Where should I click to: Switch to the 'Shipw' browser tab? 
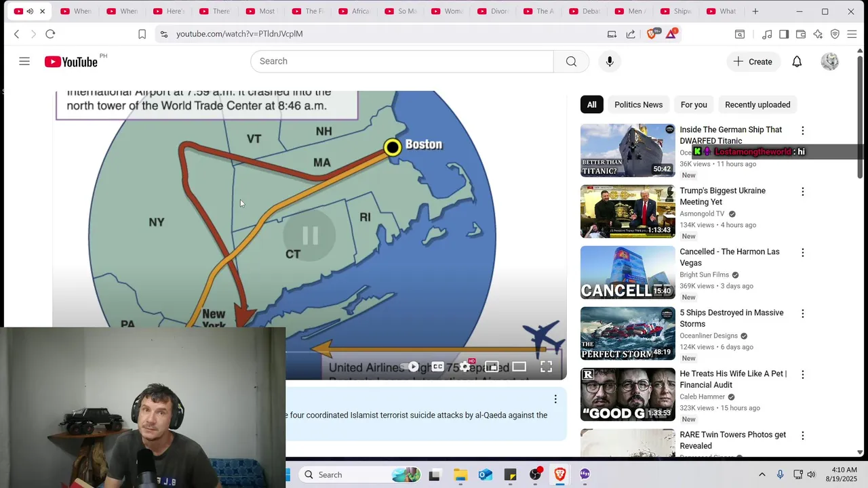(x=675, y=12)
